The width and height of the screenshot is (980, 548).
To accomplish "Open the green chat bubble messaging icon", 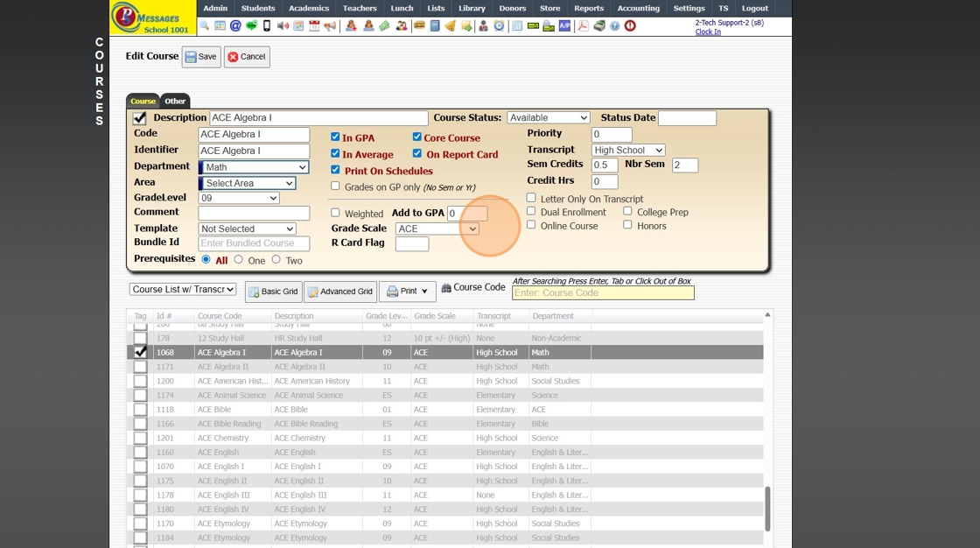I will [x=251, y=25].
